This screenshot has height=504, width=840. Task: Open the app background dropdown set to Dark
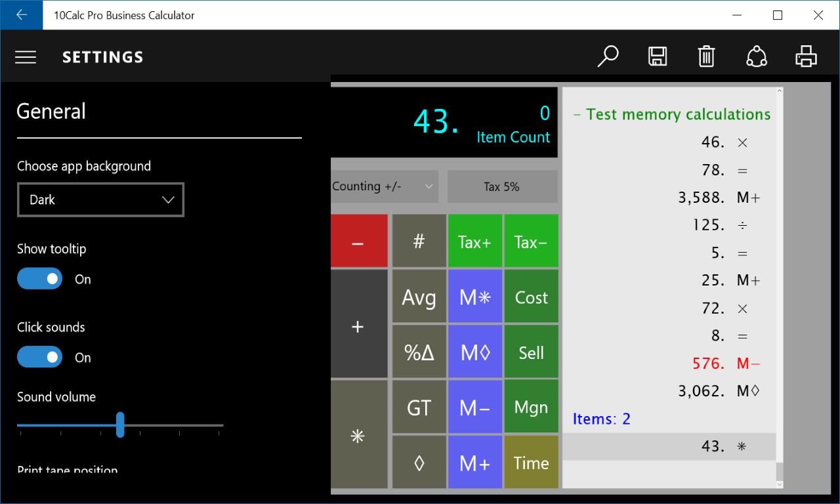coord(100,199)
